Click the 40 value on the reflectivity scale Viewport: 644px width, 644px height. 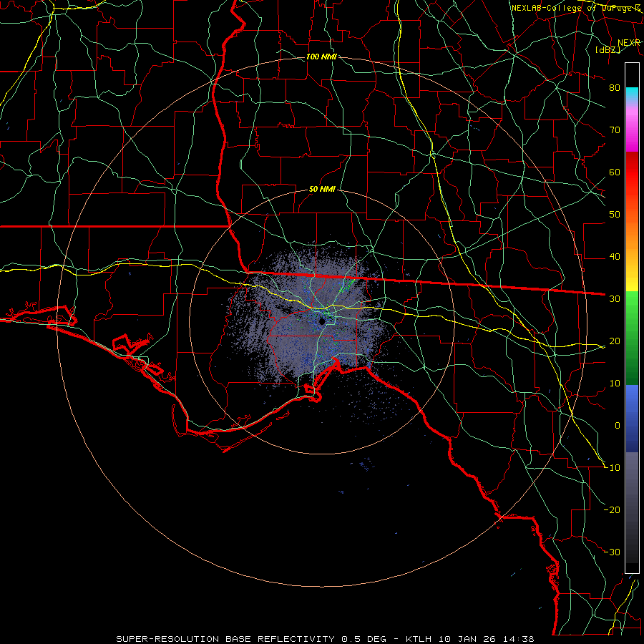tap(615, 257)
